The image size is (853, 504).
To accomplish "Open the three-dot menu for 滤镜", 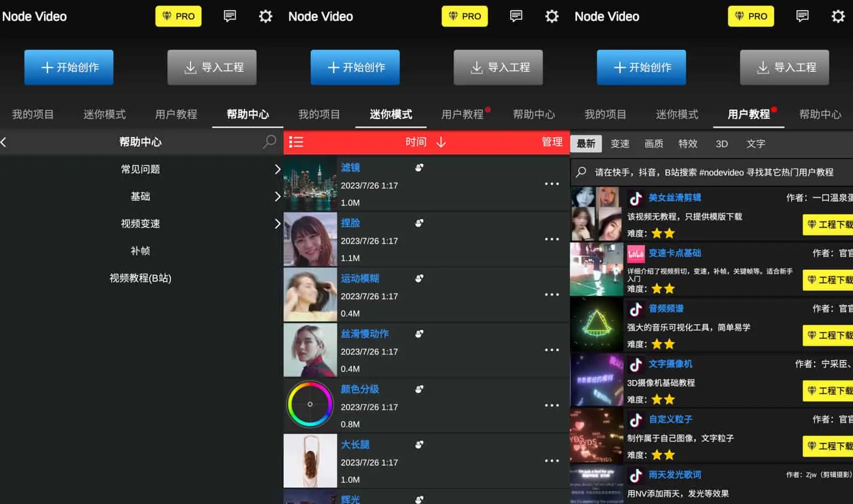I will (552, 184).
